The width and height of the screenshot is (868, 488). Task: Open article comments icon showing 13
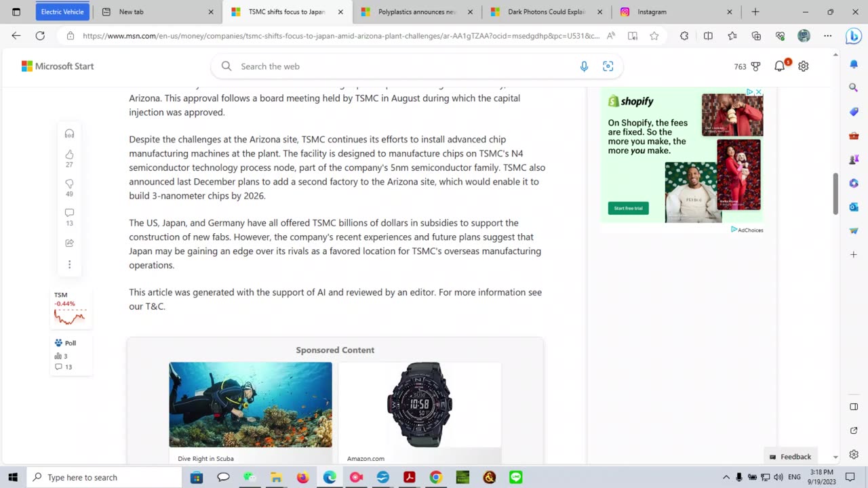pos(69,213)
